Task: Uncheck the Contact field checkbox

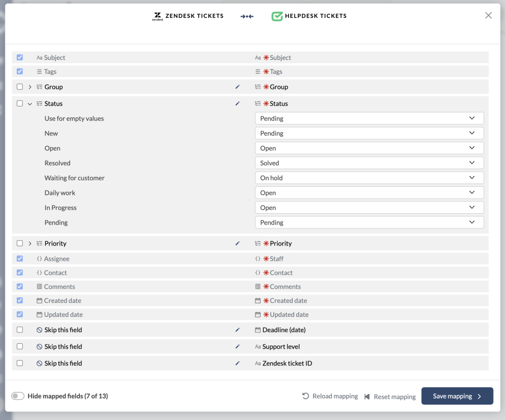Action: point(19,273)
